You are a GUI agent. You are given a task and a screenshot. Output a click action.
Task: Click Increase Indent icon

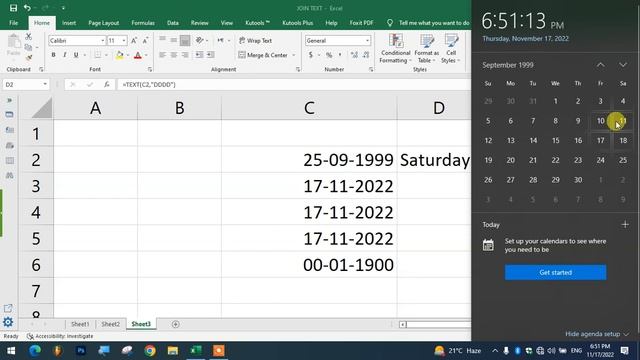click(211, 55)
